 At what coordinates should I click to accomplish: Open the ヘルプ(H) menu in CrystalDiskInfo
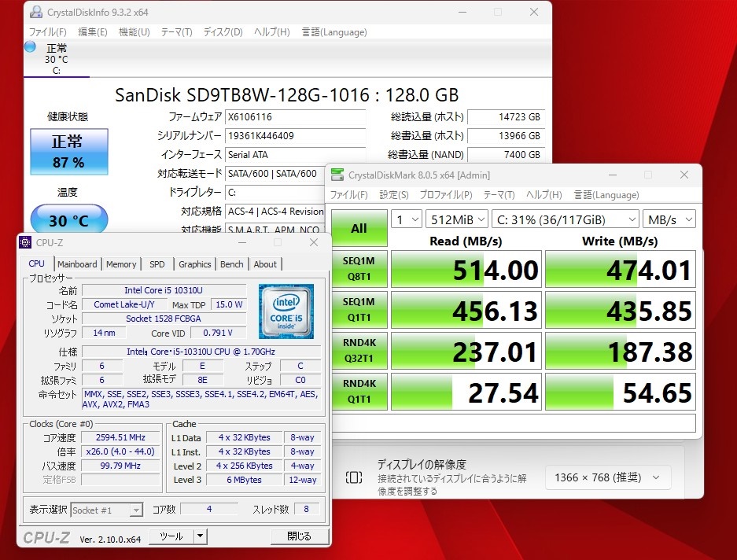click(x=271, y=32)
